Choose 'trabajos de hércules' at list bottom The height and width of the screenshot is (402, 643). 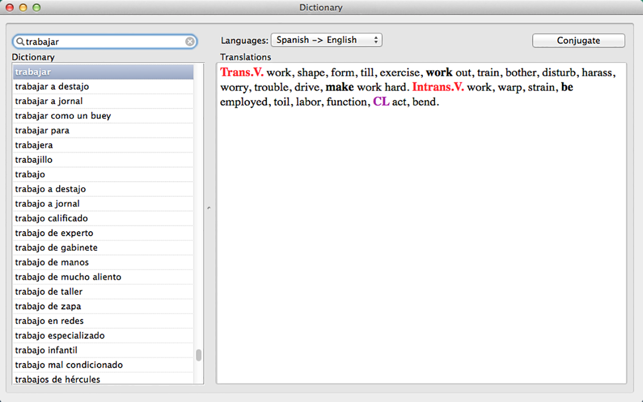103,379
